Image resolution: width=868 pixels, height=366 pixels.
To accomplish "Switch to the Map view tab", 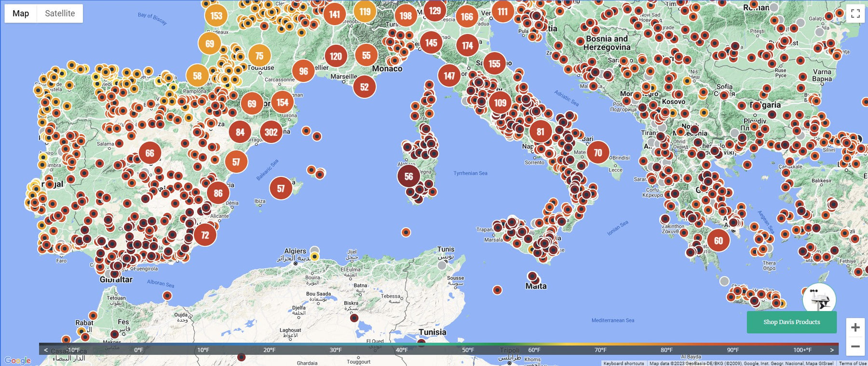I will pos(21,13).
